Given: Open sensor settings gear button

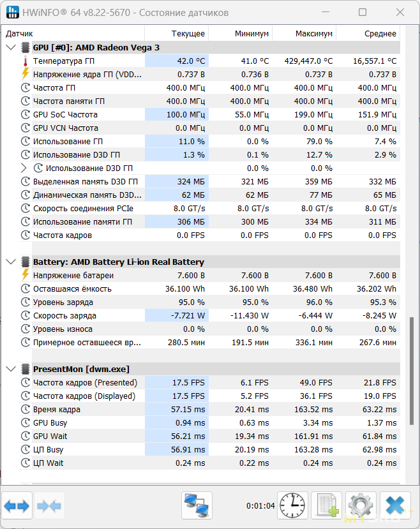Looking at the screenshot, I should click(361, 505).
